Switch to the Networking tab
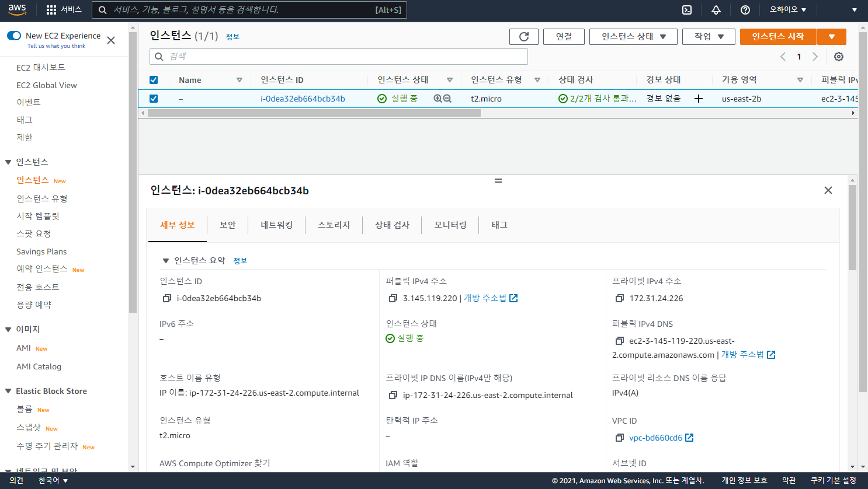Viewport: 868px width, 489px height. 277,225
